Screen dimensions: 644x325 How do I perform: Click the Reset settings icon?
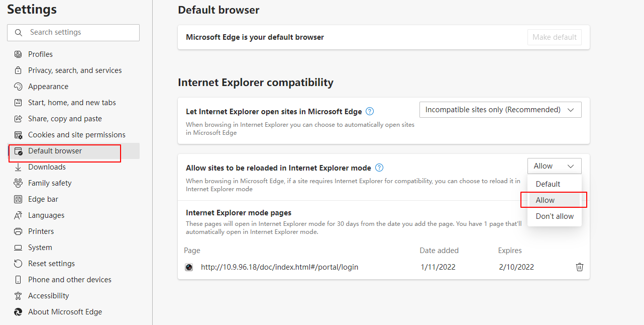(18, 264)
